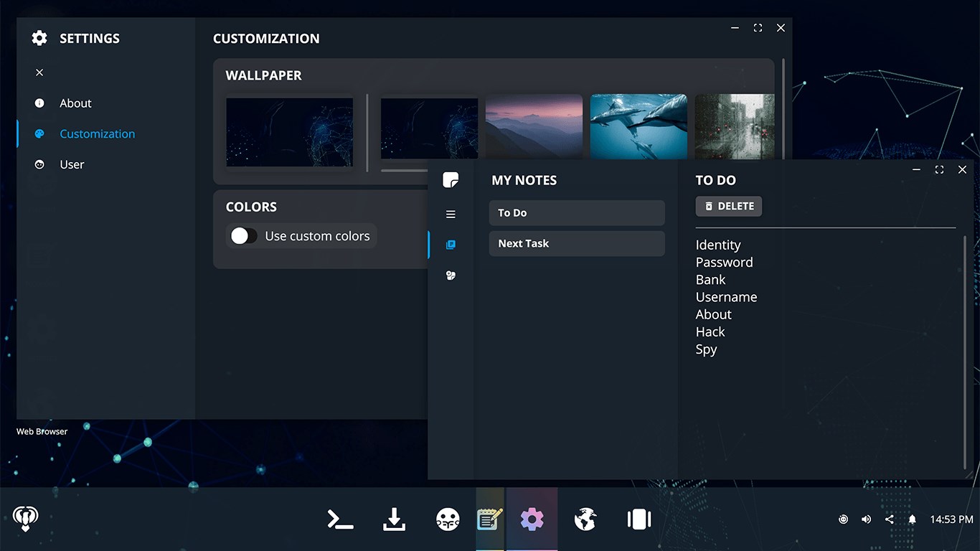Image resolution: width=980 pixels, height=551 pixels.
Task: Click the palette icon beside Customization
Action: point(39,134)
